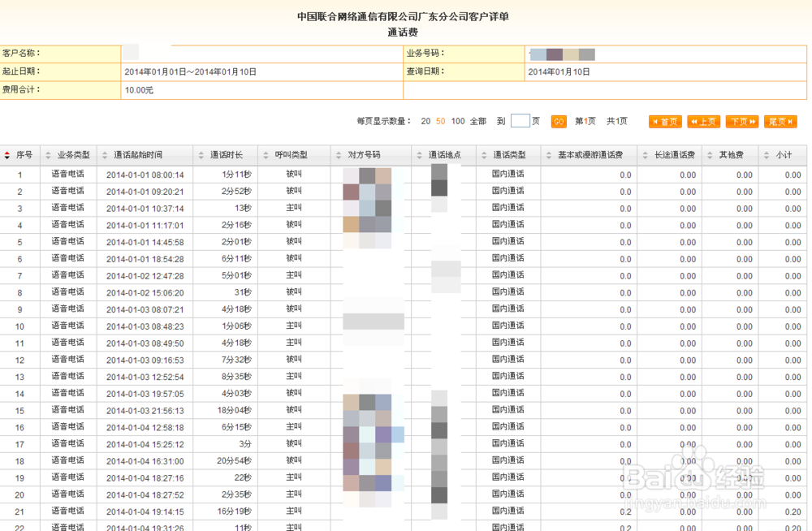Click the 国内通话 cell in row 10
812x531 pixels.
click(508, 326)
